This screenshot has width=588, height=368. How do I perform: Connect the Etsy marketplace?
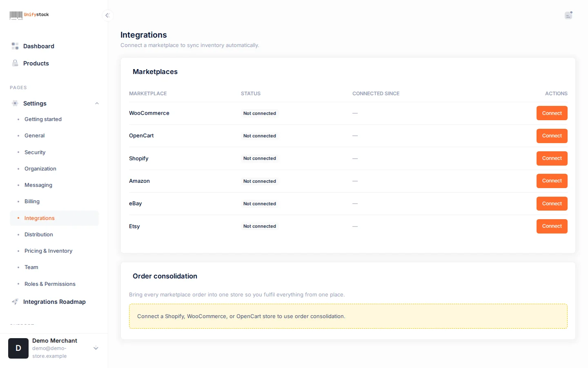point(552,226)
